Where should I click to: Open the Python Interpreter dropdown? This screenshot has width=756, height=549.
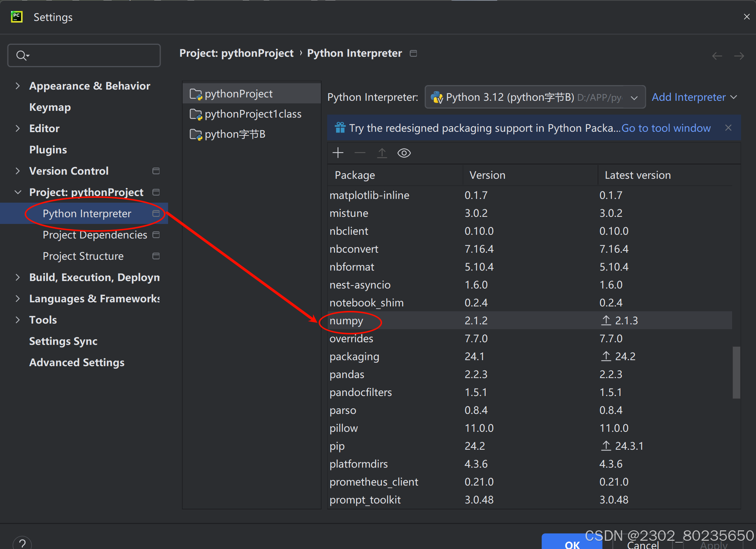[535, 97]
